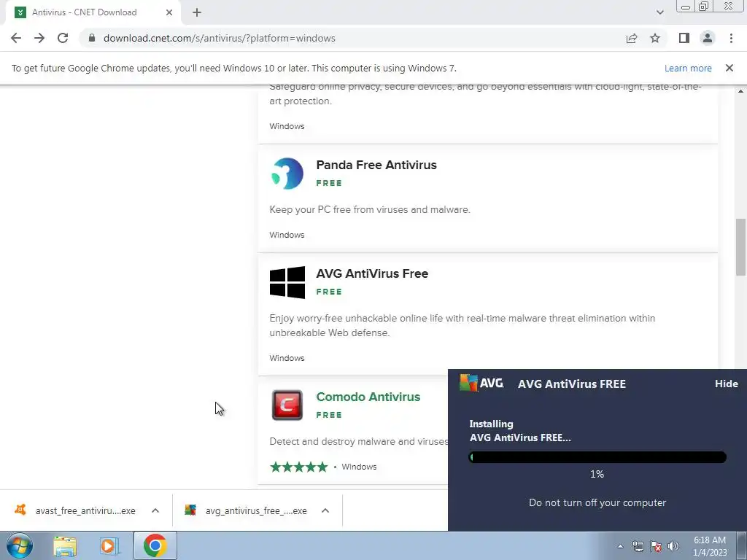Screen dimensions: 747x560
Task: Click the FREE label under Panda Free Antivirus
Action: [x=329, y=183]
